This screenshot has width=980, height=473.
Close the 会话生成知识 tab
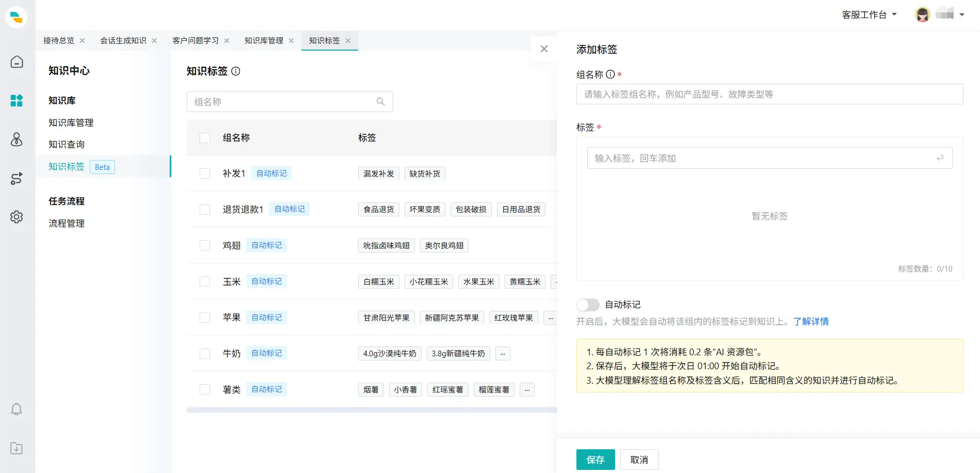pyautogui.click(x=154, y=41)
